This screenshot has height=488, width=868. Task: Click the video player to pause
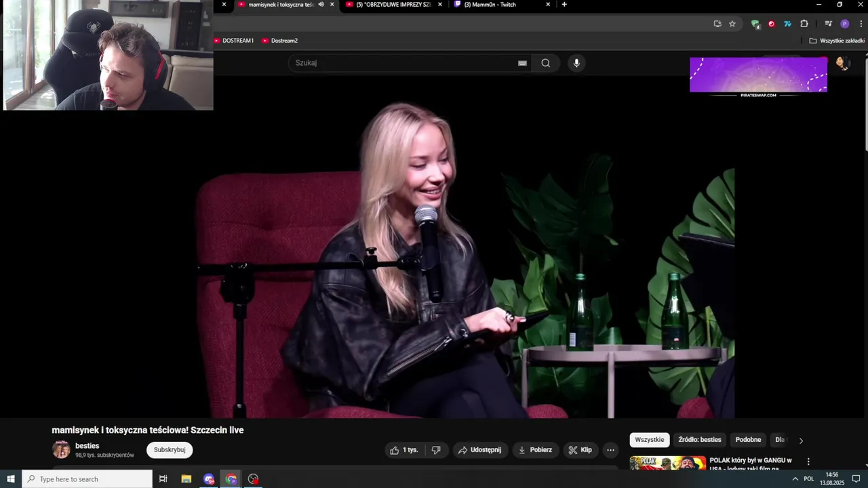point(434,247)
